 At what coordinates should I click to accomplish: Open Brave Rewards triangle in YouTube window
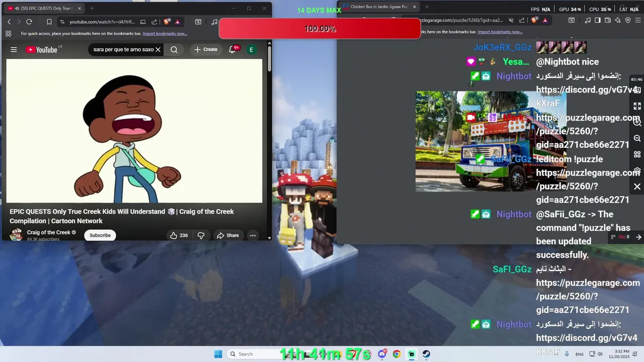tap(178, 22)
